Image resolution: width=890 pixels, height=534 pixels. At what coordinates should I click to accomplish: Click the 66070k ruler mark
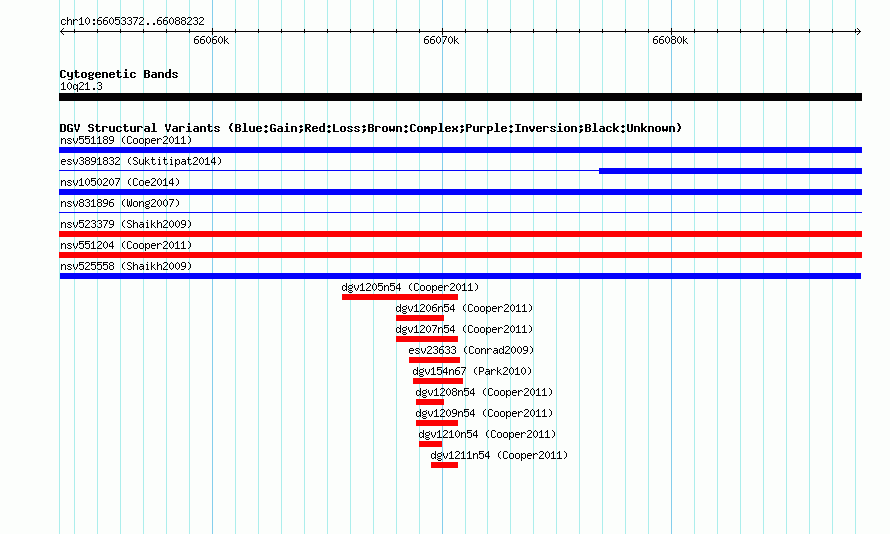coord(441,40)
